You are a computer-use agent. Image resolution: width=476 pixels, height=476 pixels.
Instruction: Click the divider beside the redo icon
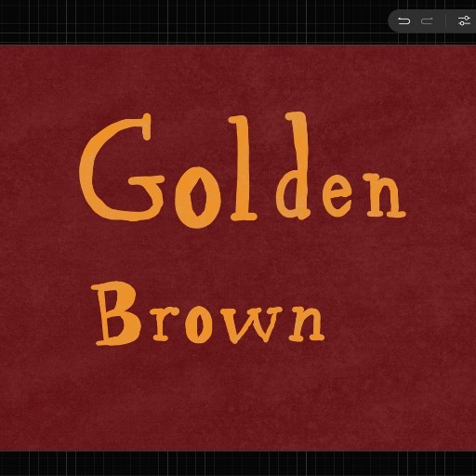click(446, 21)
